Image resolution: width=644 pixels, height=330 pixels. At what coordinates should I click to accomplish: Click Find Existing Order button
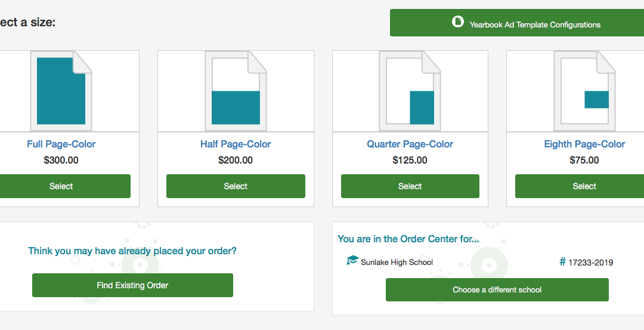(132, 285)
